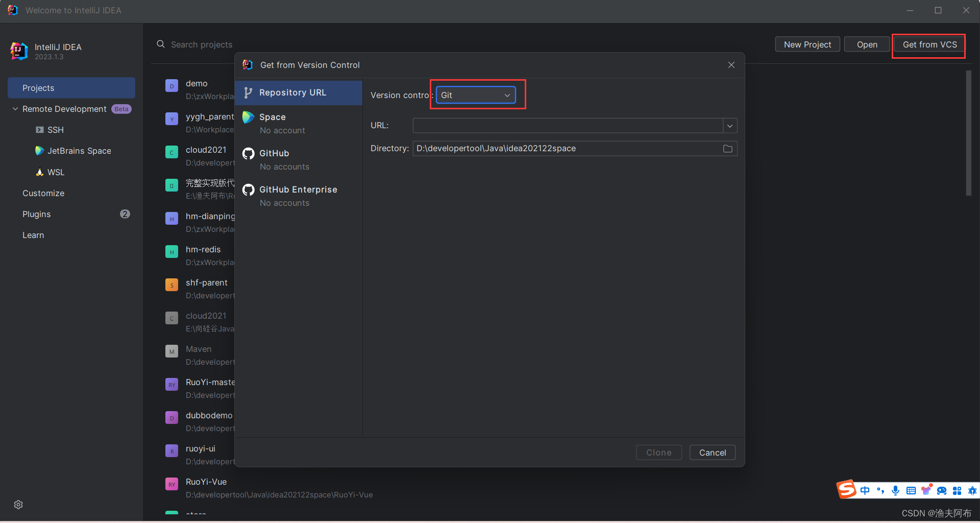Click the Plugins update count badge 2
This screenshot has height=523, width=980.
125,214
